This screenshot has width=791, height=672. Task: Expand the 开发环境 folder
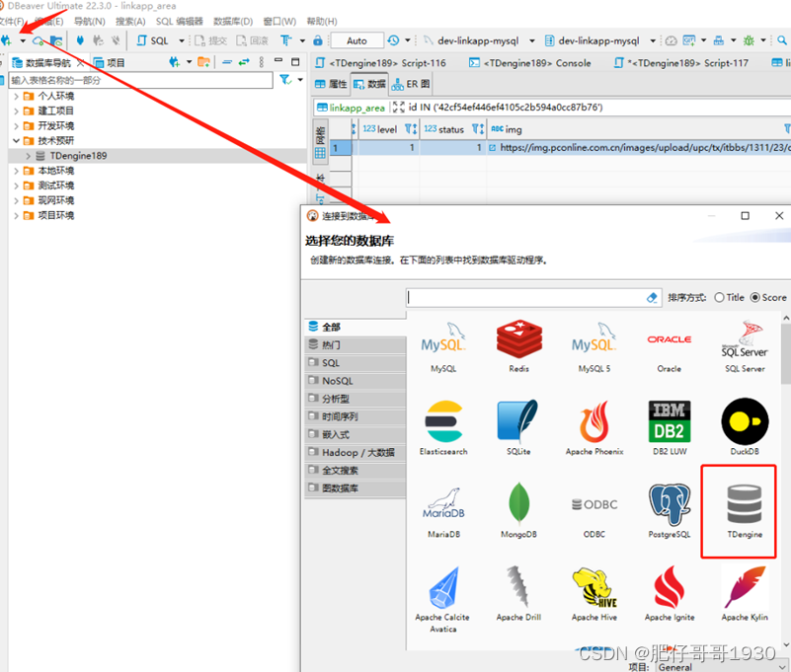coord(16,126)
